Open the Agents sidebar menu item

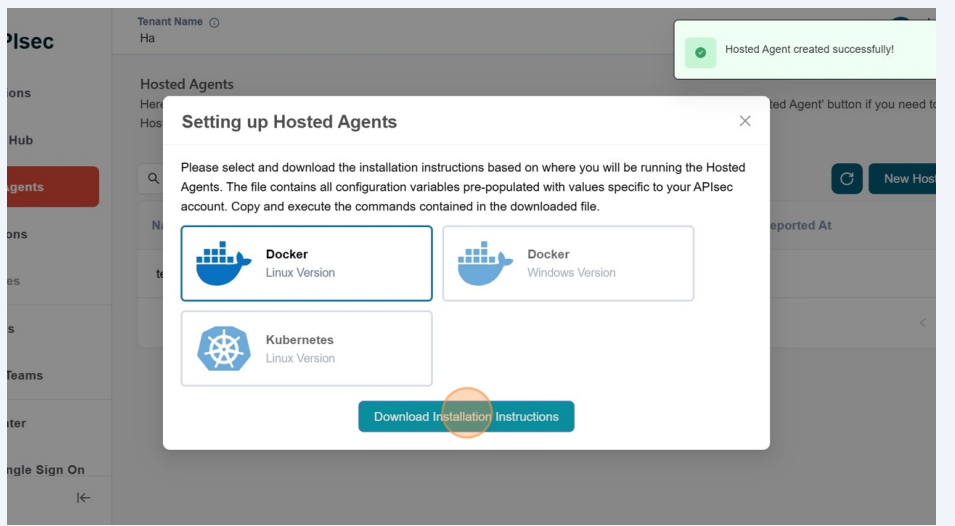[x=48, y=187]
